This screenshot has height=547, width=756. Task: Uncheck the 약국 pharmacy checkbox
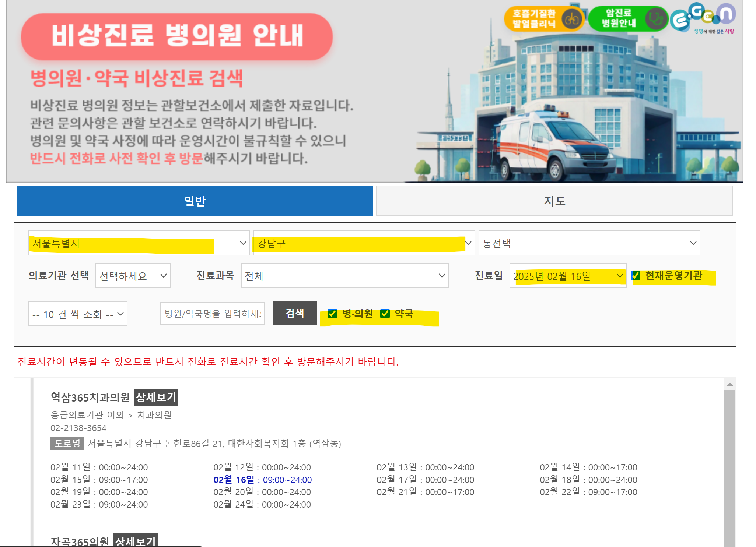coord(385,314)
